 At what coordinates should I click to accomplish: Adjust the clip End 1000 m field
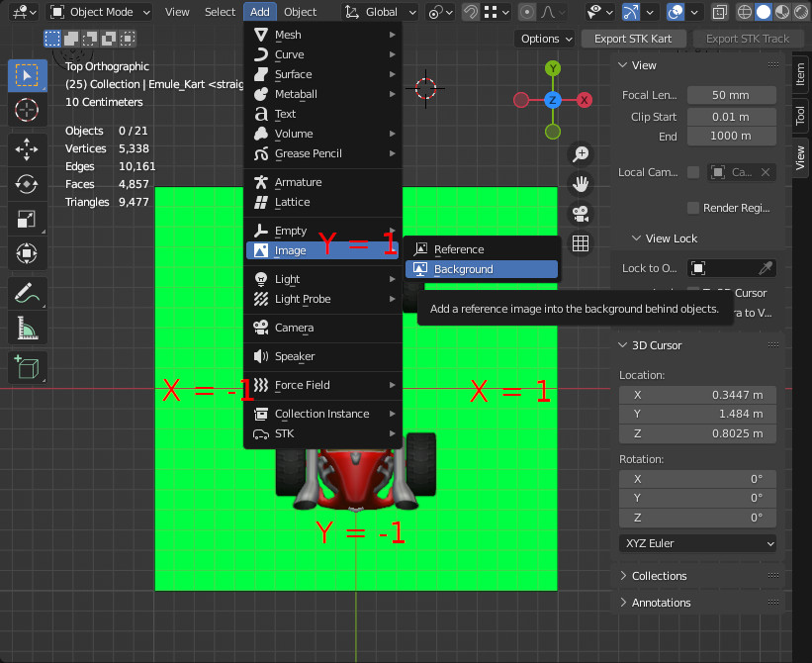pos(731,137)
